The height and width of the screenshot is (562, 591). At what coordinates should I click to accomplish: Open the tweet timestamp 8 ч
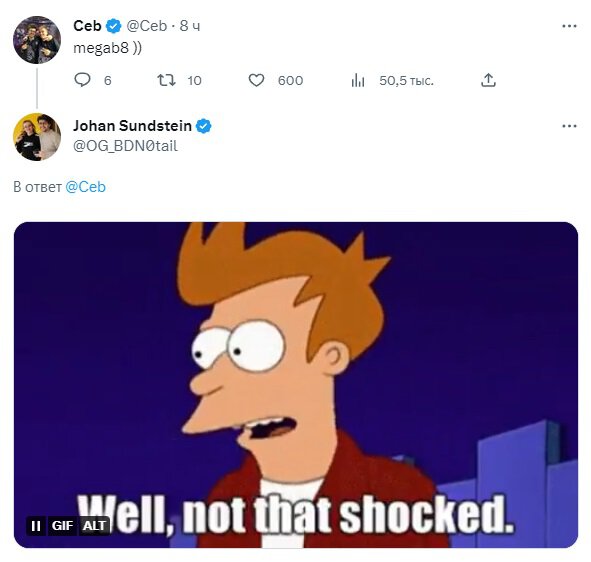(190, 26)
